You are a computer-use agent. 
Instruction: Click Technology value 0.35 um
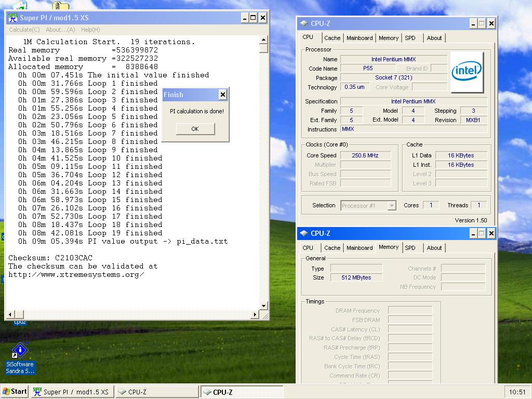tap(354, 87)
